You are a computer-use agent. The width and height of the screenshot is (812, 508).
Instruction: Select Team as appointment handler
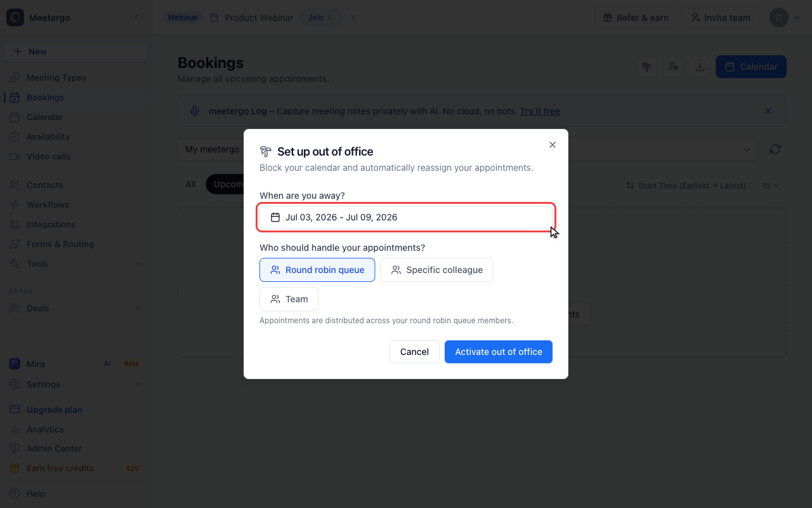tap(289, 299)
